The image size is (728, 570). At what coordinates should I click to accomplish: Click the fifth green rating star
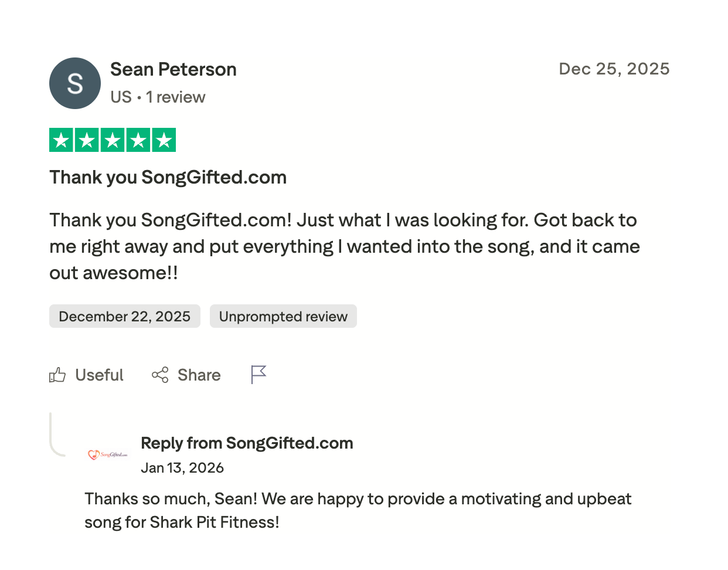[x=164, y=140]
